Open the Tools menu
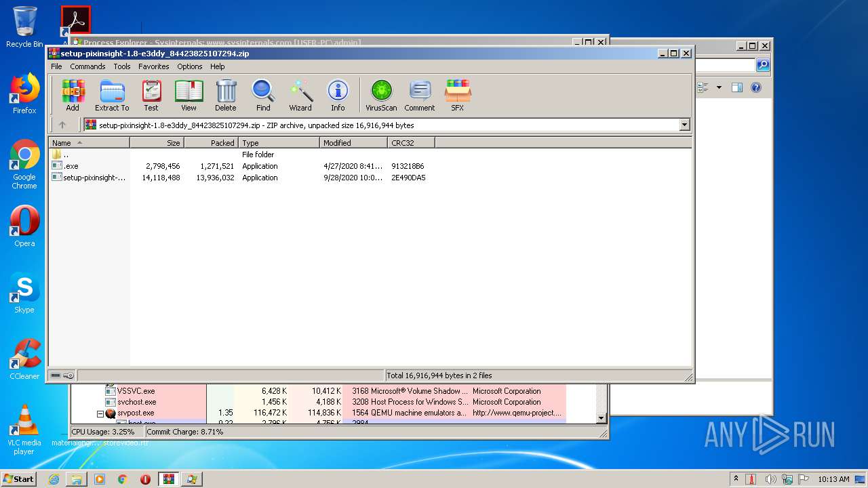Image resolution: width=868 pixels, height=488 pixels. (122, 66)
